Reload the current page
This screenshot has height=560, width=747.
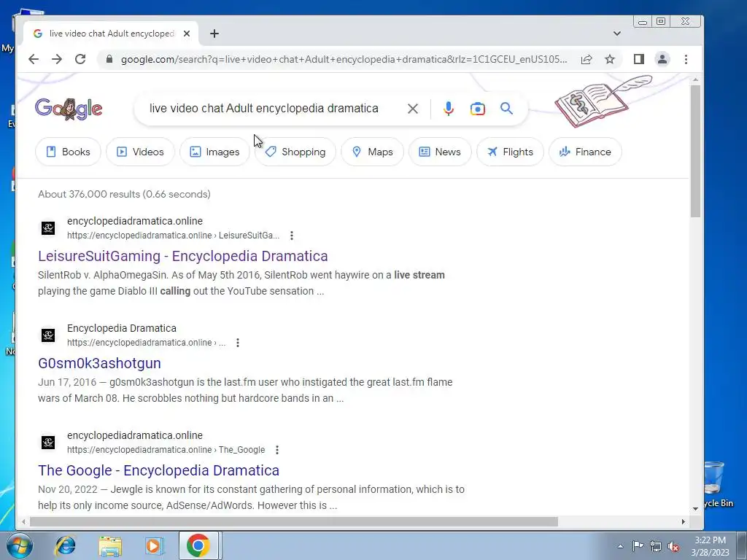(x=80, y=59)
